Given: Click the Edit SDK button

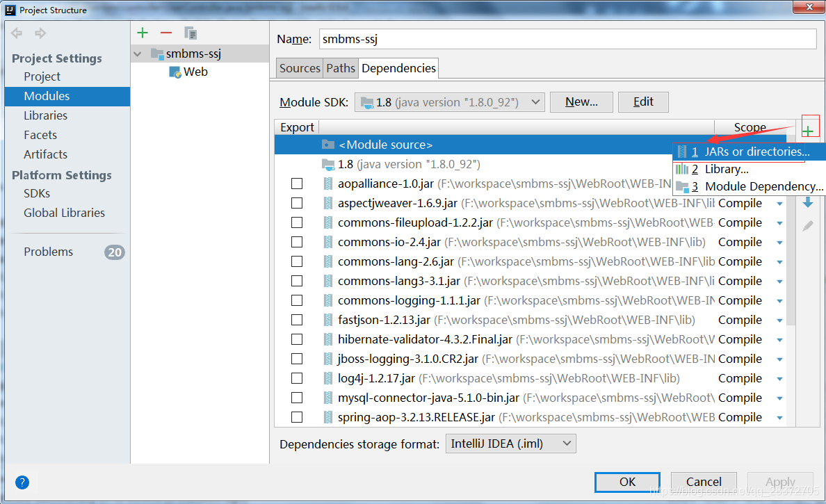Looking at the screenshot, I should click(643, 102).
